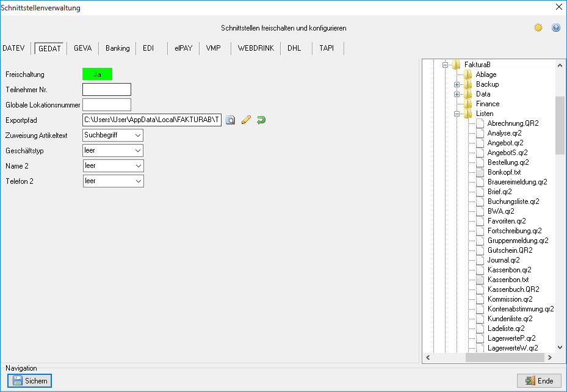This screenshot has height=392, width=567.
Task: Close the dialog with the Ende button
Action: click(539, 381)
